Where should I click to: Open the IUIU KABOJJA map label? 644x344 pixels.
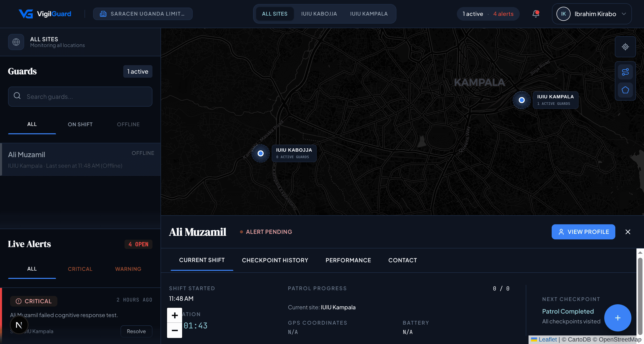[294, 153]
